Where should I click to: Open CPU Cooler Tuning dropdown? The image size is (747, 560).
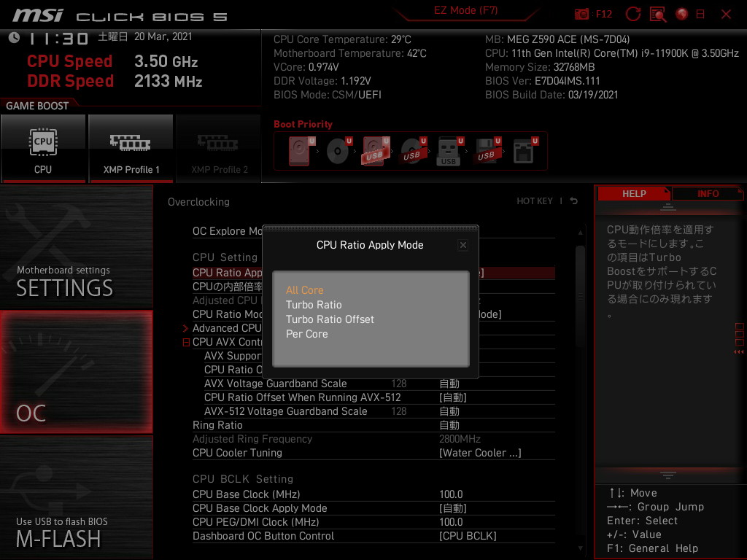373,453
